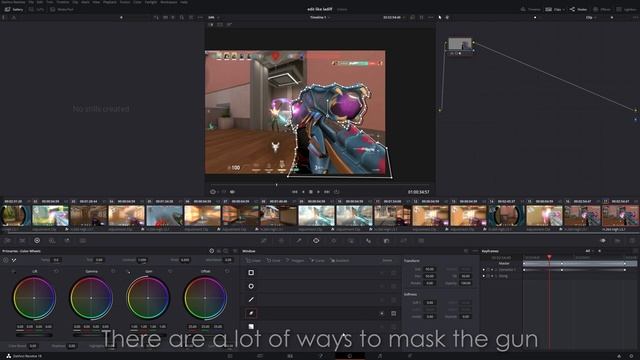Switch to the Fusion page tab

(320, 356)
